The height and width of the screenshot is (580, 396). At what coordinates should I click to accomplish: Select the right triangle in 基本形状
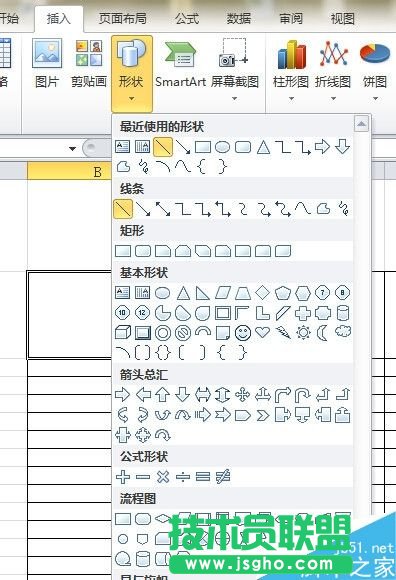pyautogui.click(x=203, y=293)
